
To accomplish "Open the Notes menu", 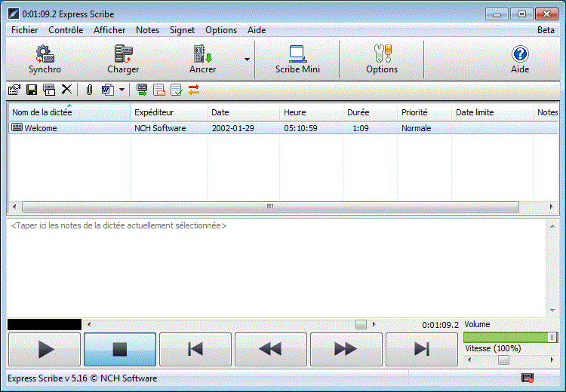I will [x=147, y=30].
